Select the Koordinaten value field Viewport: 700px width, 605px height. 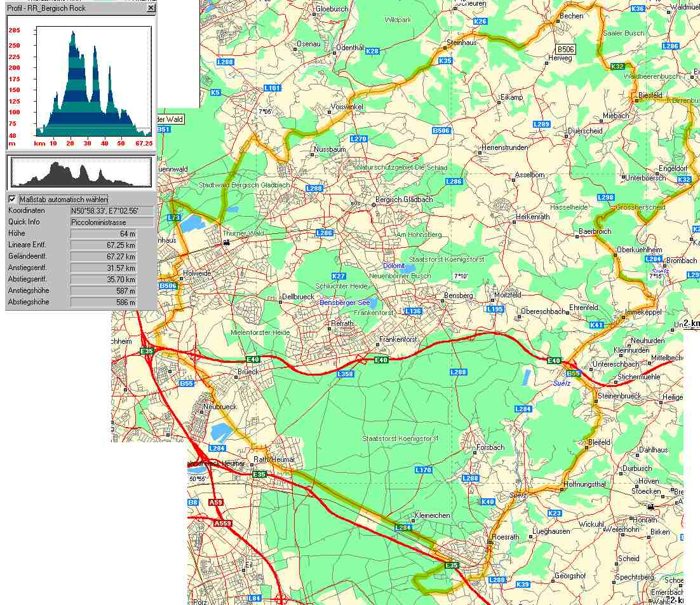pyautogui.click(x=112, y=210)
